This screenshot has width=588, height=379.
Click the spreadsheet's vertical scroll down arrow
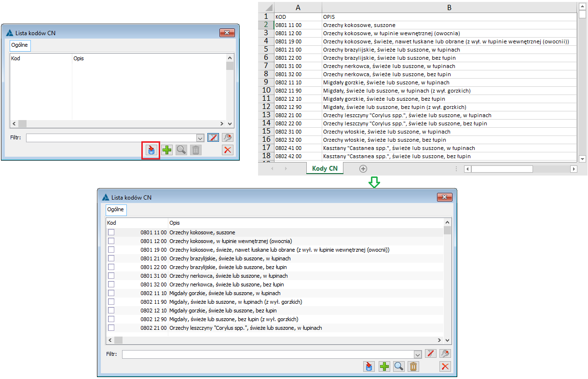[582, 159]
